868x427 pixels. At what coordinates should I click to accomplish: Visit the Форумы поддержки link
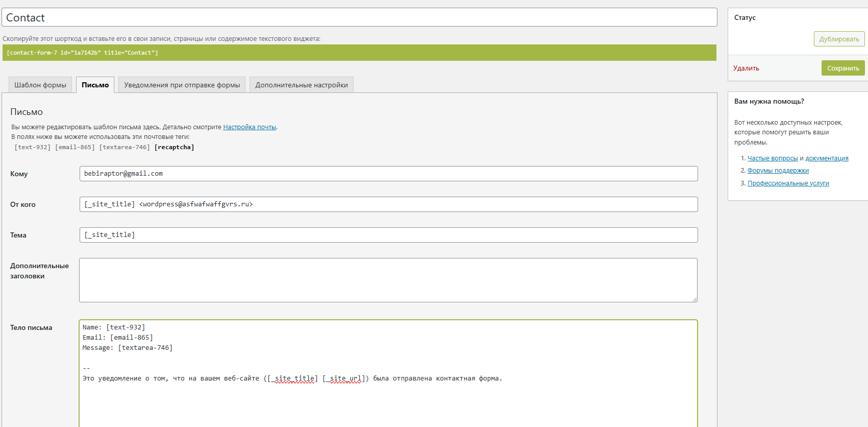778,171
